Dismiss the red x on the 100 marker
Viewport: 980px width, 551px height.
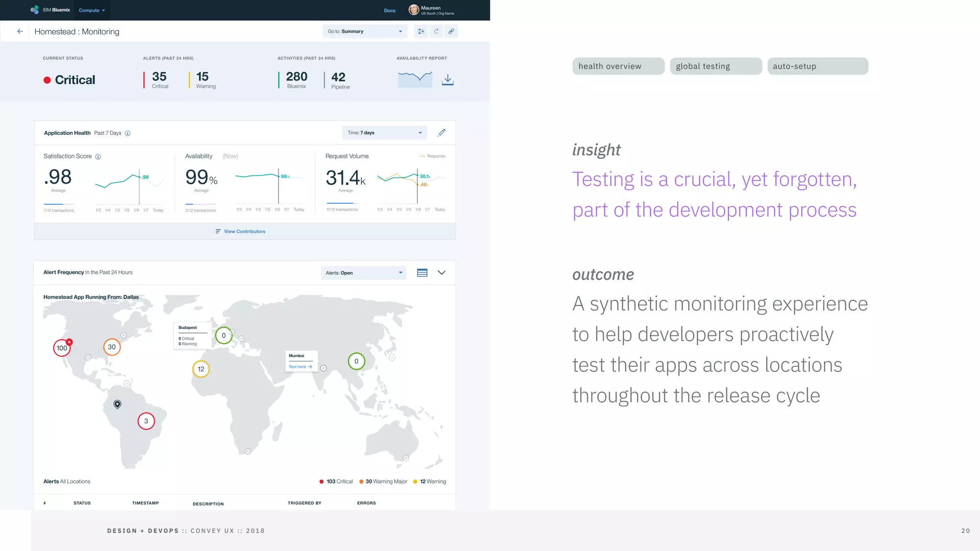tap(69, 342)
